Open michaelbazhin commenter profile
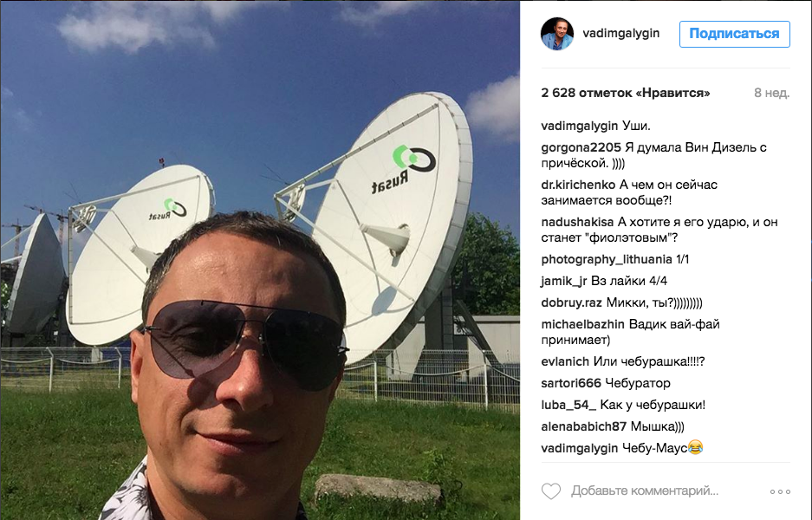Viewport: 812px width, 520px height. click(x=582, y=325)
